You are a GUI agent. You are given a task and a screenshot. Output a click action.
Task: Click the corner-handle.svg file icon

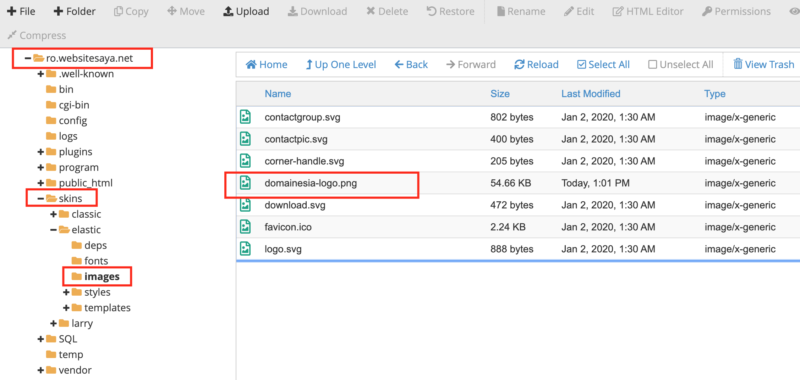click(x=246, y=161)
